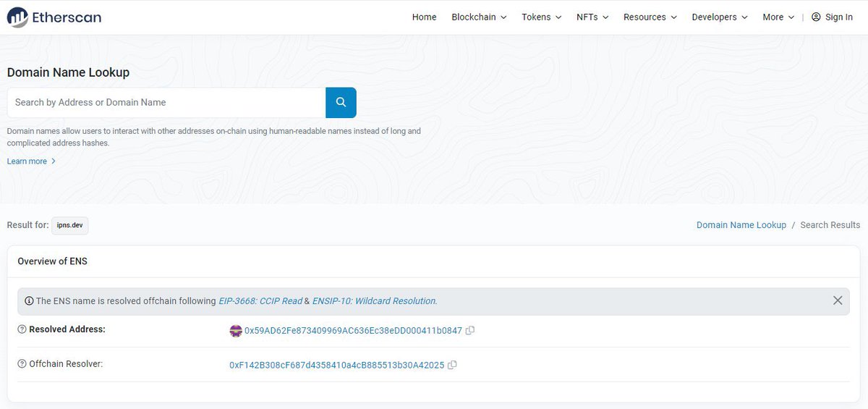This screenshot has width=868, height=409.
Task: Go to Domain Name Lookup breadcrumb
Action: tap(741, 225)
